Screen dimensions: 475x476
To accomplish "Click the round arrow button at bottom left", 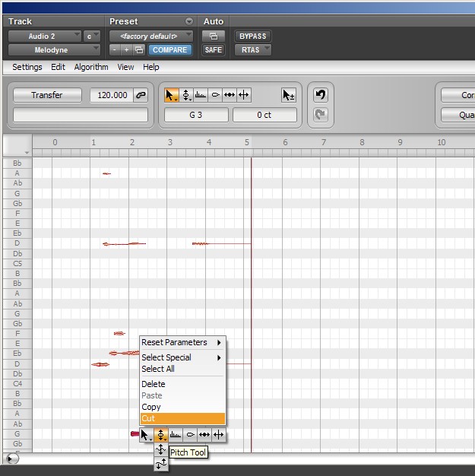I will [12, 459].
